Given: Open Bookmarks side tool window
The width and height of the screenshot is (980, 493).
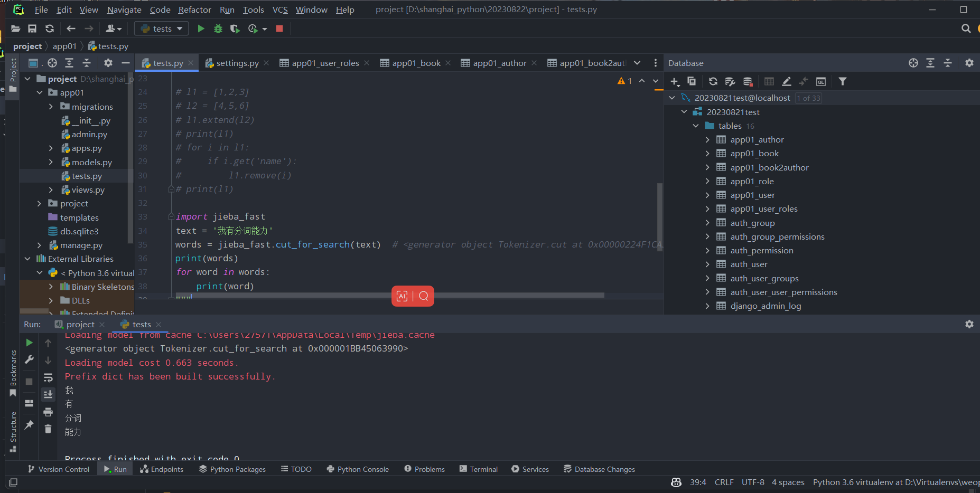Looking at the screenshot, I should tap(13, 374).
